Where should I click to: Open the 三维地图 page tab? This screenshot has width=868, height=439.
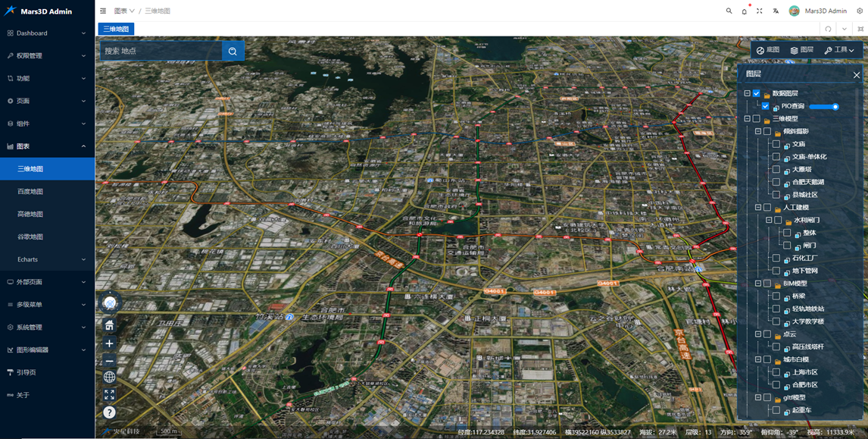coord(116,29)
